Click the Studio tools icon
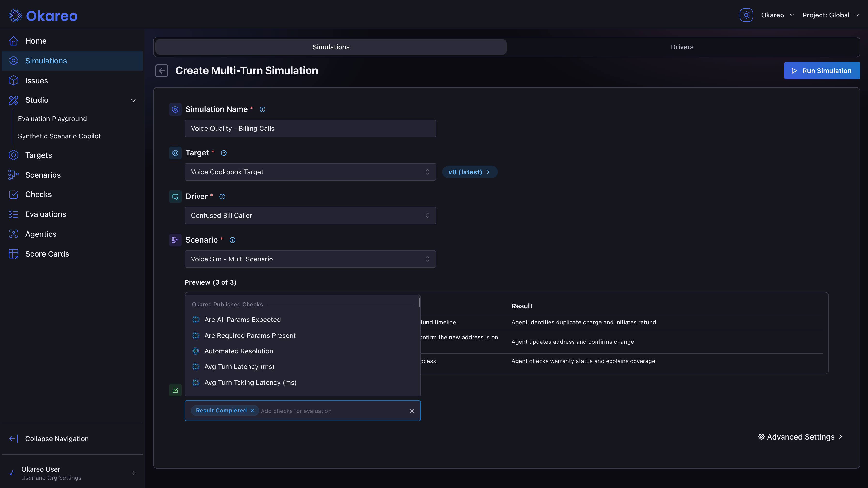 pyautogui.click(x=14, y=100)
